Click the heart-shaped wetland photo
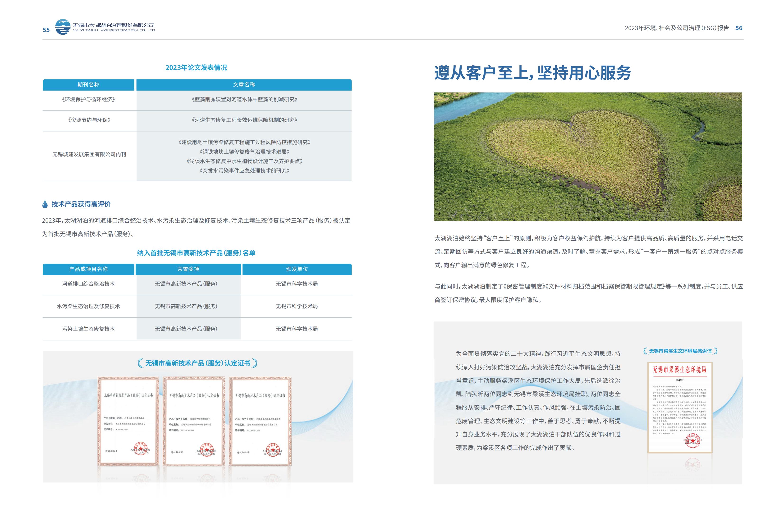Viewport: 784px width, 532px height. click(588, 156)
